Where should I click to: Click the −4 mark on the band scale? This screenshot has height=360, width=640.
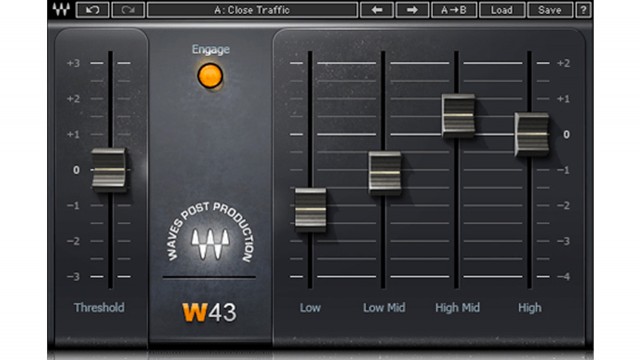click(563, 277)
